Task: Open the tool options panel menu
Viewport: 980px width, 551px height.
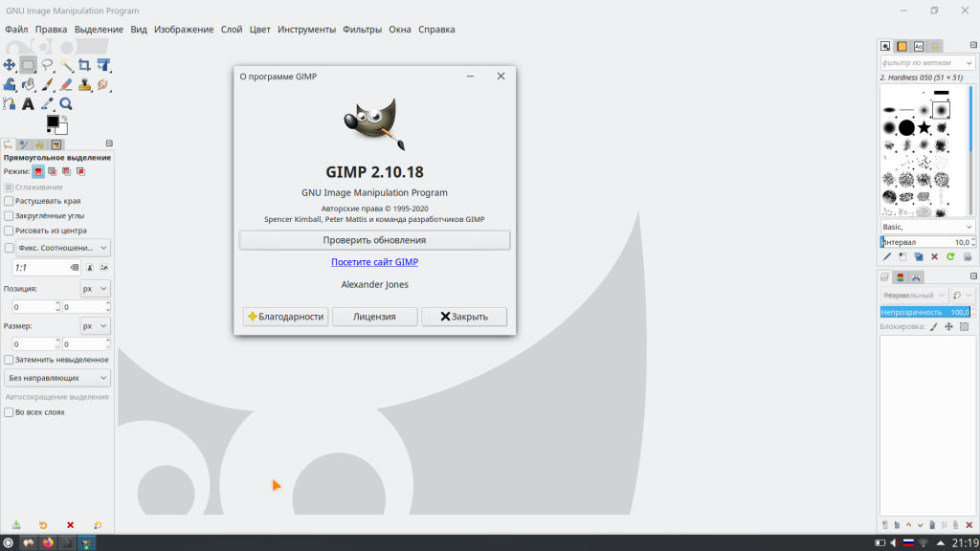Action: click(x=109, y=143)
